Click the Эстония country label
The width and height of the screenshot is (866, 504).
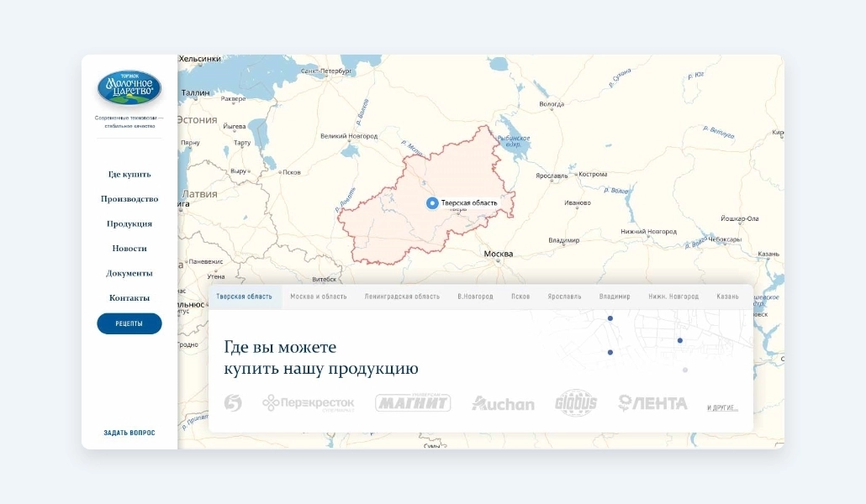pyautogui.click(x=198, y=120)
